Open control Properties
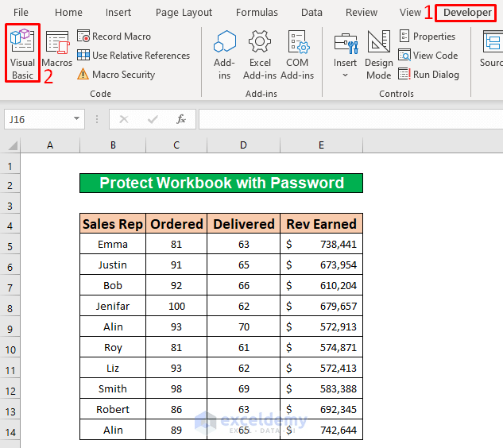This screenshot has width=503, height=448. tap(428, 37)
